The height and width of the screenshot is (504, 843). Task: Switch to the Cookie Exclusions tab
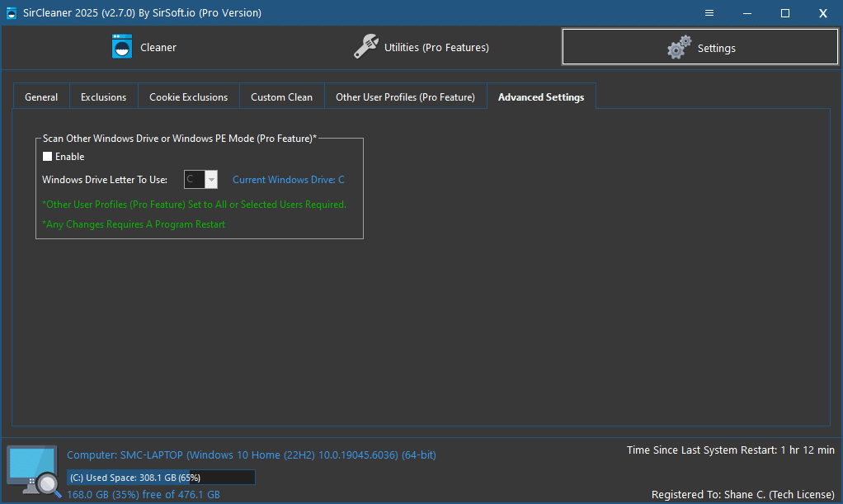189,97
